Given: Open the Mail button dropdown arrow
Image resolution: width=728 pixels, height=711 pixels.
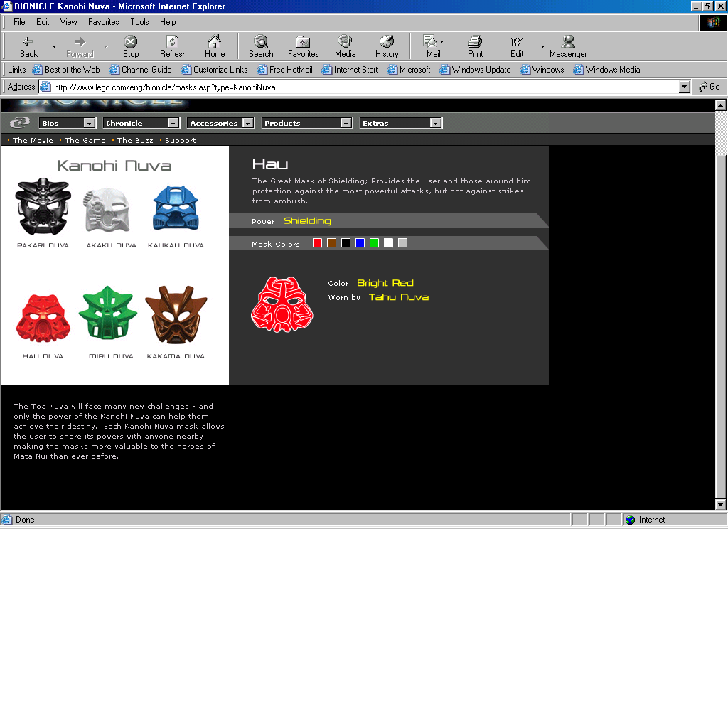Looking at the screenshot, I should [442, 41].
